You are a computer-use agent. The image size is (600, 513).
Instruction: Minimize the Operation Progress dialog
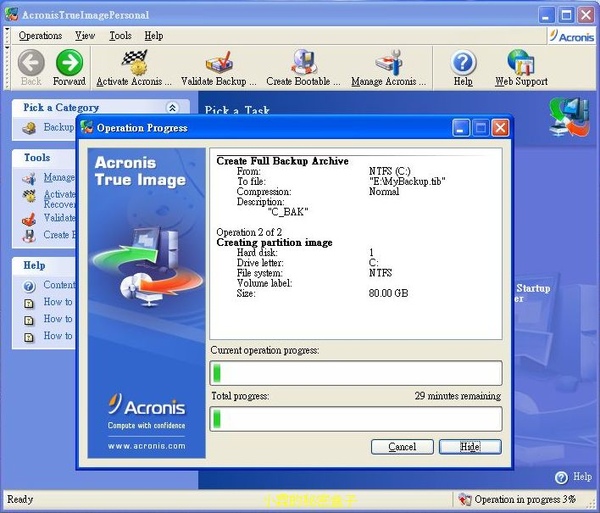point(461,128)
